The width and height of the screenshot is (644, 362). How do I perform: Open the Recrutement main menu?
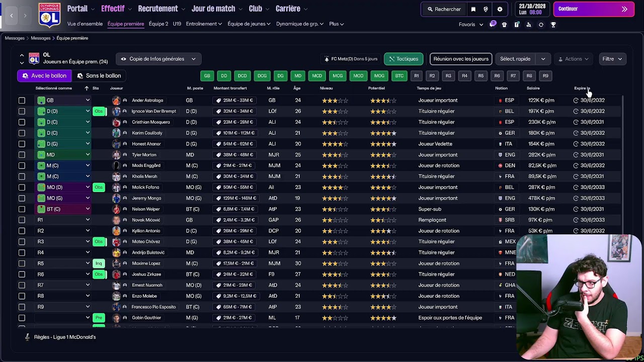click(161, 9)
